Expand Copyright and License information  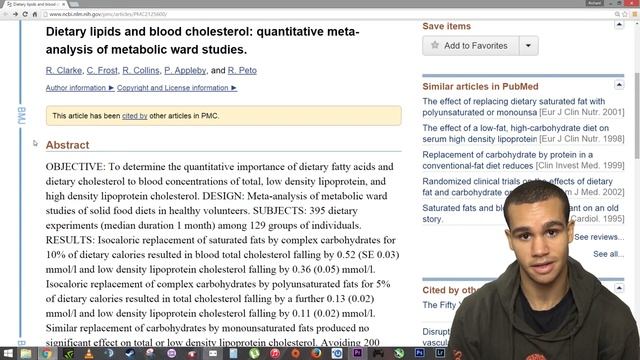coord(177,88)
